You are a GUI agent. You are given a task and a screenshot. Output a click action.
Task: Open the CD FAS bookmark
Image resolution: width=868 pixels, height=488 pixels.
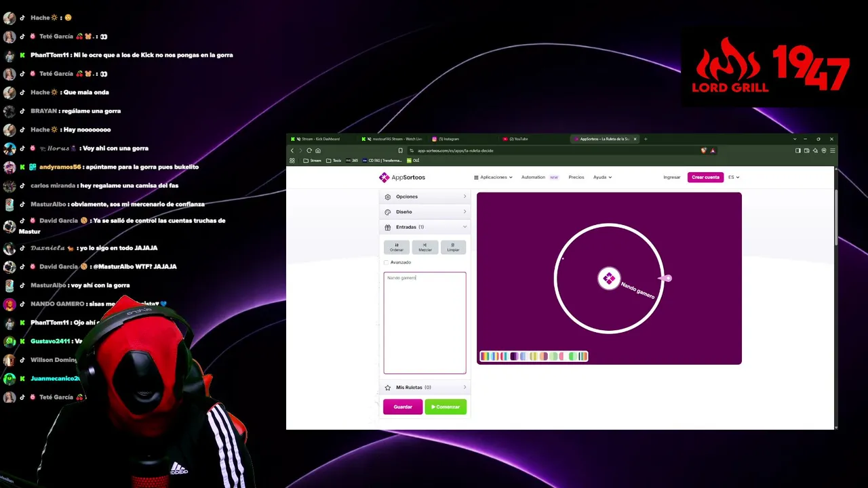point(382,161)
